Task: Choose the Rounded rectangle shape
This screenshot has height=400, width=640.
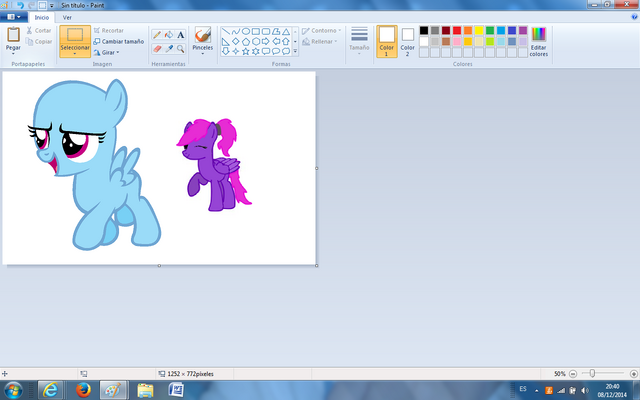Action: (x=266, y=31)
